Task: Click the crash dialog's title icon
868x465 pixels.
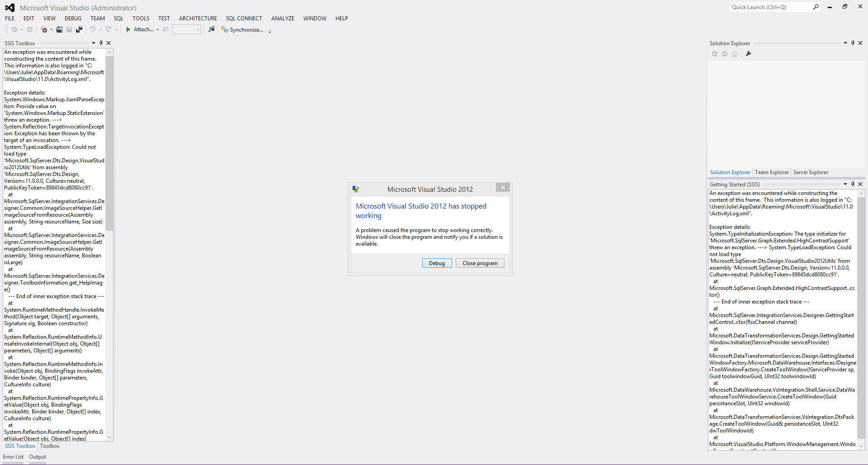Action: (x=356, y=189)
